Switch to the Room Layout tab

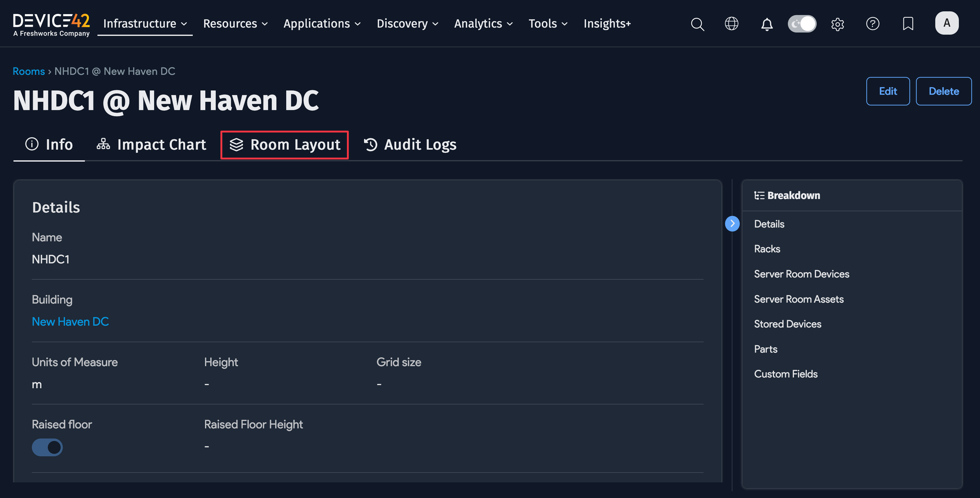284,145
